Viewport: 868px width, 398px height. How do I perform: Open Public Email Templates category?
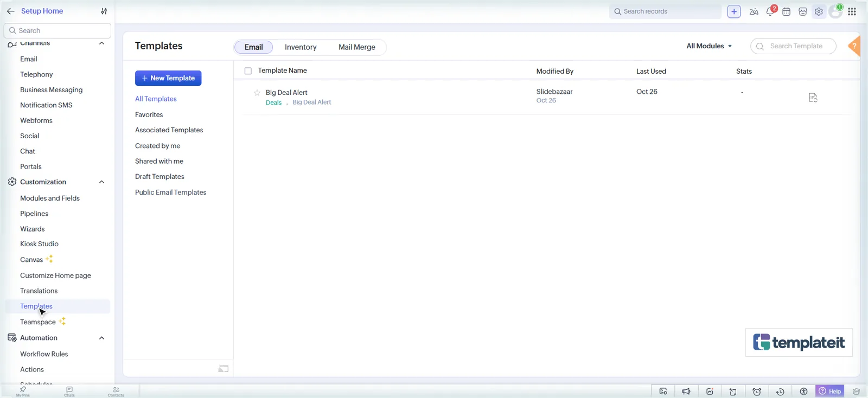tap(170, 192)
